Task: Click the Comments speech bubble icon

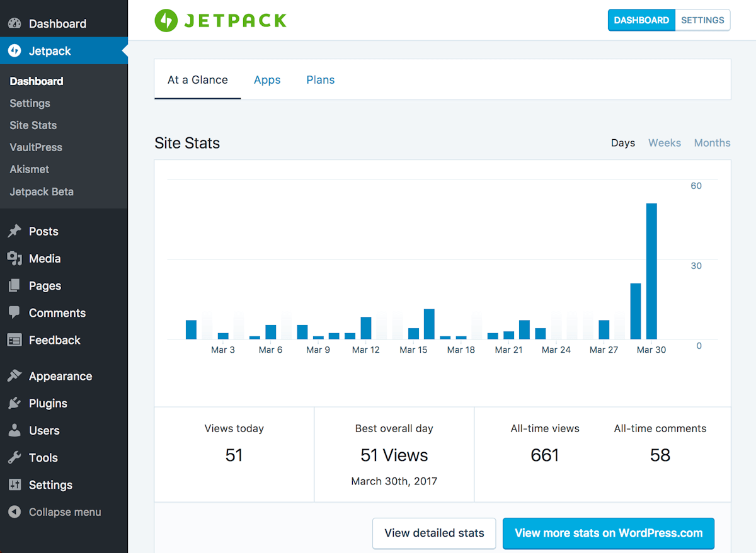Action: tap(14, 312)
